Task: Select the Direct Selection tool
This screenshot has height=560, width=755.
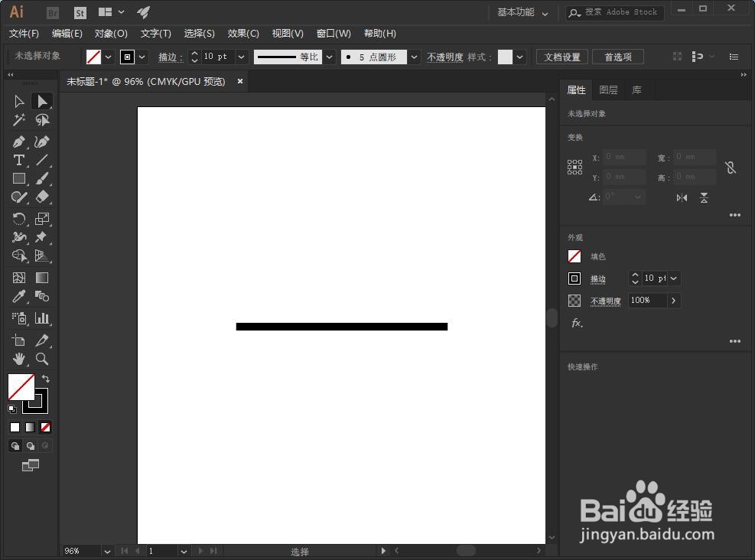Action: click(x=42, y=101)
